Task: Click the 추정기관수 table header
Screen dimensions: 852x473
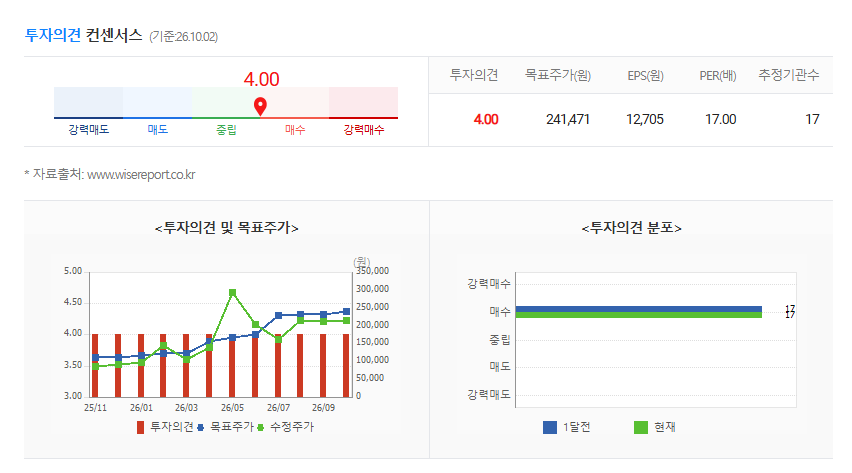Action: click(x=788, y=75)
